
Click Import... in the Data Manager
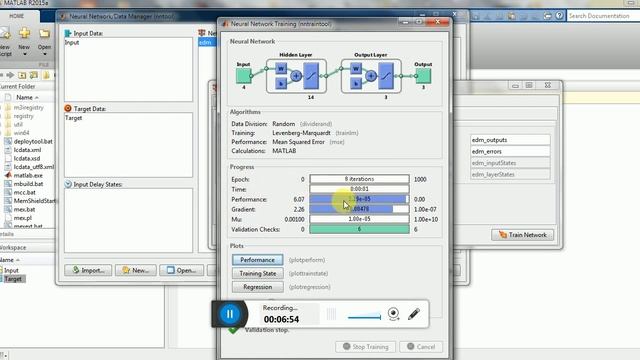88,270
